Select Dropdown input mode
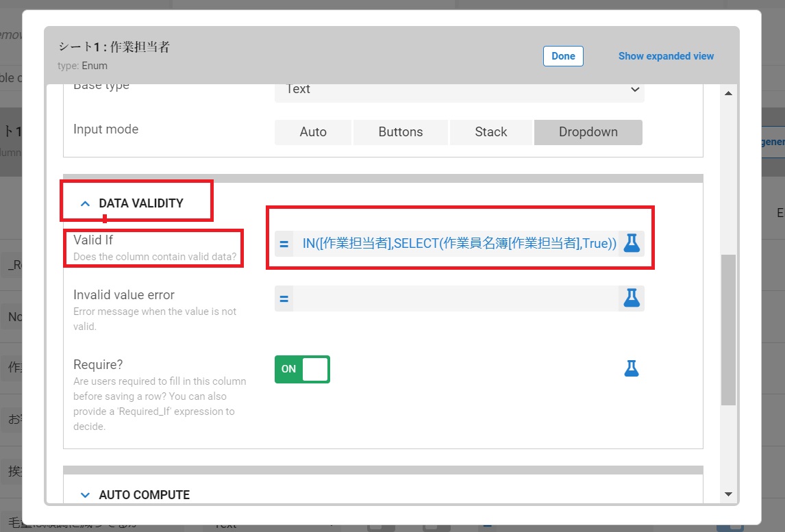 588,132
